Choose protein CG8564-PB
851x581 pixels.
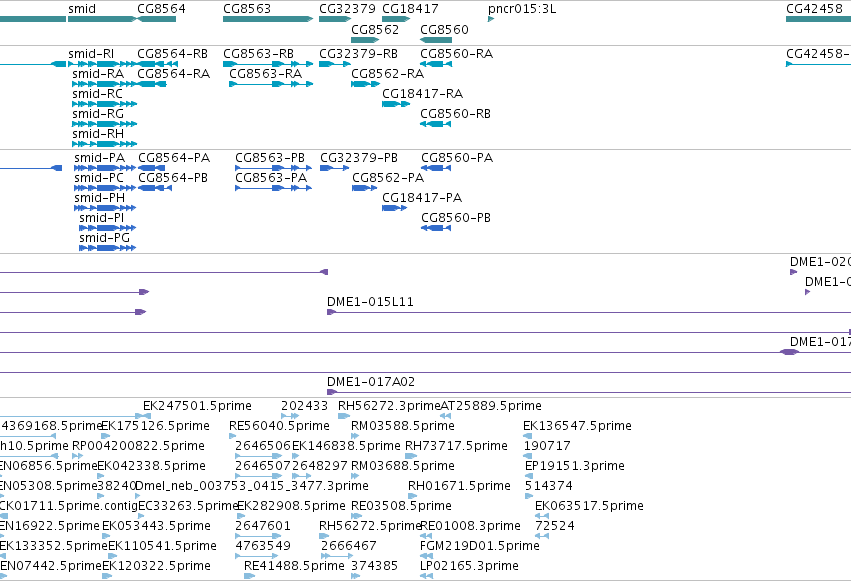(x=173, y=178)
